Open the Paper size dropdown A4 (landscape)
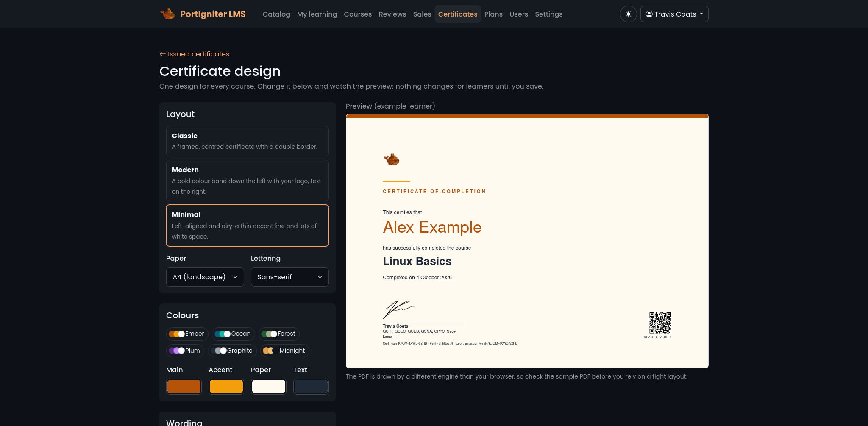Viewport: 868px width, 426px height. pos(205,277)
